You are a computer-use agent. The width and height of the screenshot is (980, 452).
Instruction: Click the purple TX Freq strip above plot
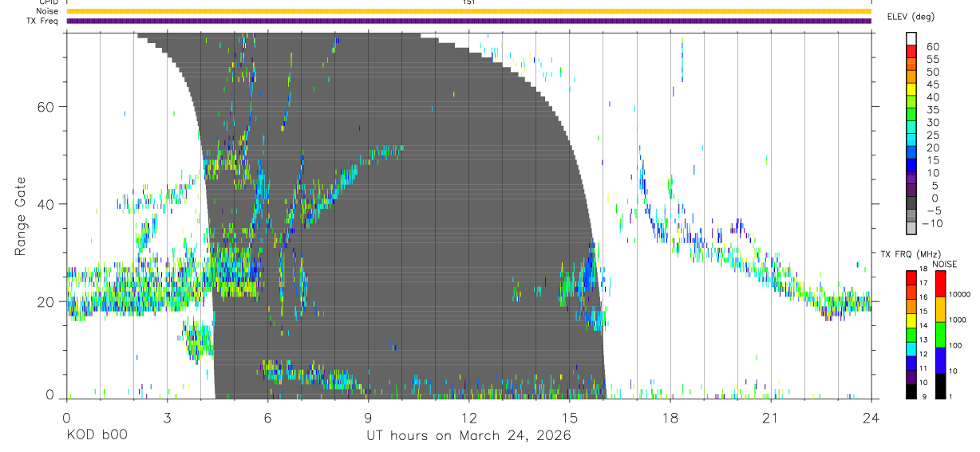coord(468,21)
